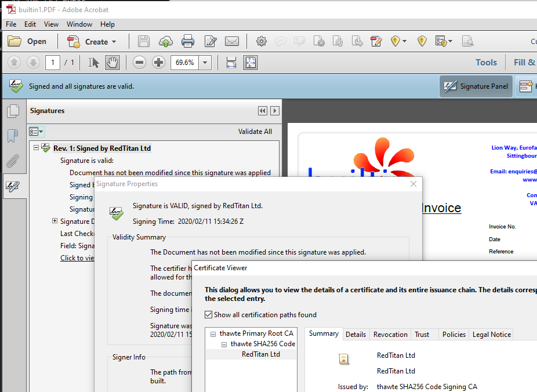Open the Edit menu
Viewport: 537px width, 392px height.
30,24
